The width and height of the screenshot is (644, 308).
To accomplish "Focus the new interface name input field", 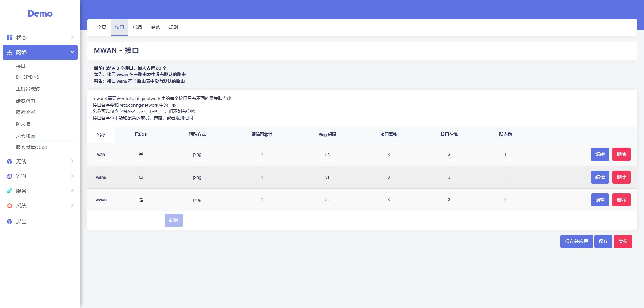I will (127, 220).
